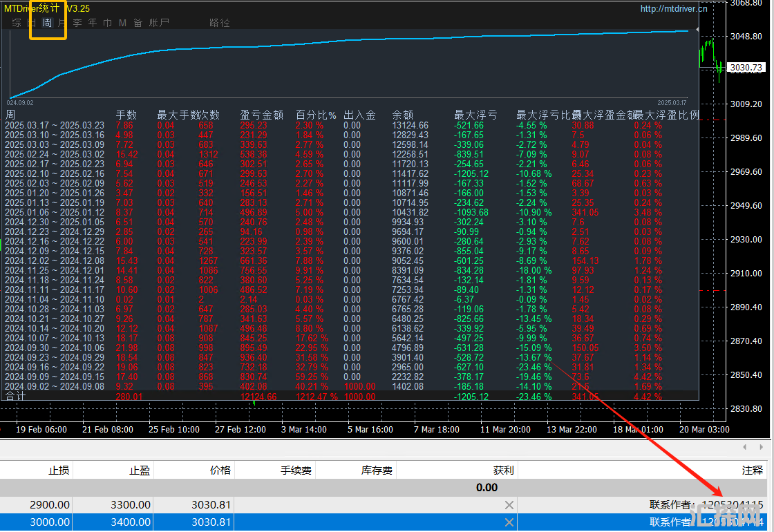The width and height of the screenshot is (774, 532).
Task: Select the 周 weekly statistics tab
Action: coord(47,23)
